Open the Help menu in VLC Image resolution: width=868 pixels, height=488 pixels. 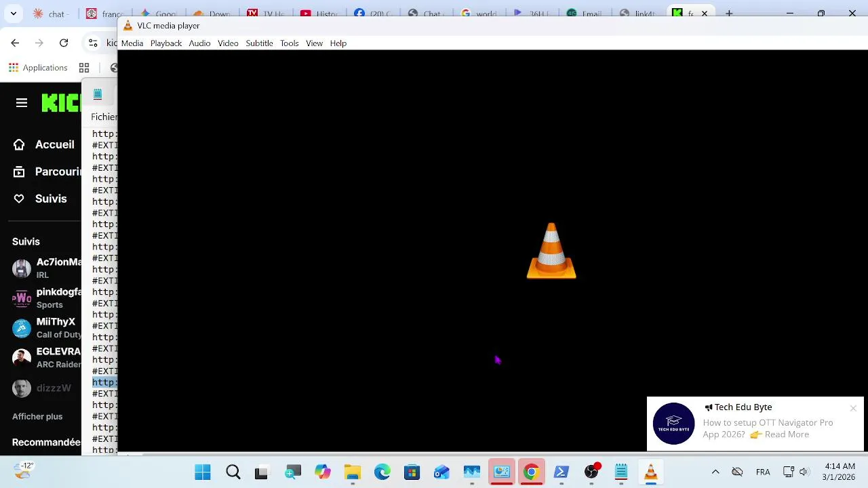click(x=338, y=43)
